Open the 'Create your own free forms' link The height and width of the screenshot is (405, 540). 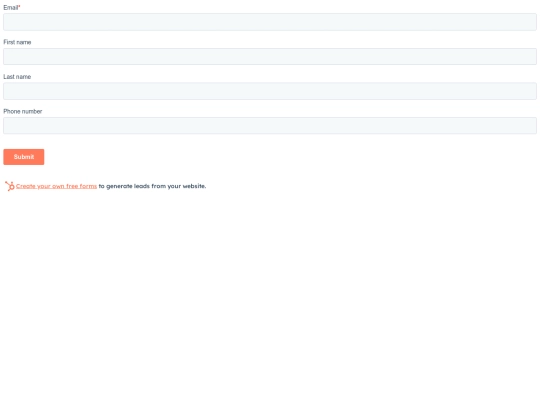[56, 186]
